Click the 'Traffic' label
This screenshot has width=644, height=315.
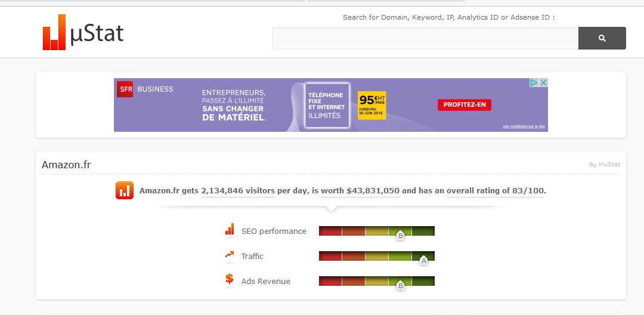252,257
